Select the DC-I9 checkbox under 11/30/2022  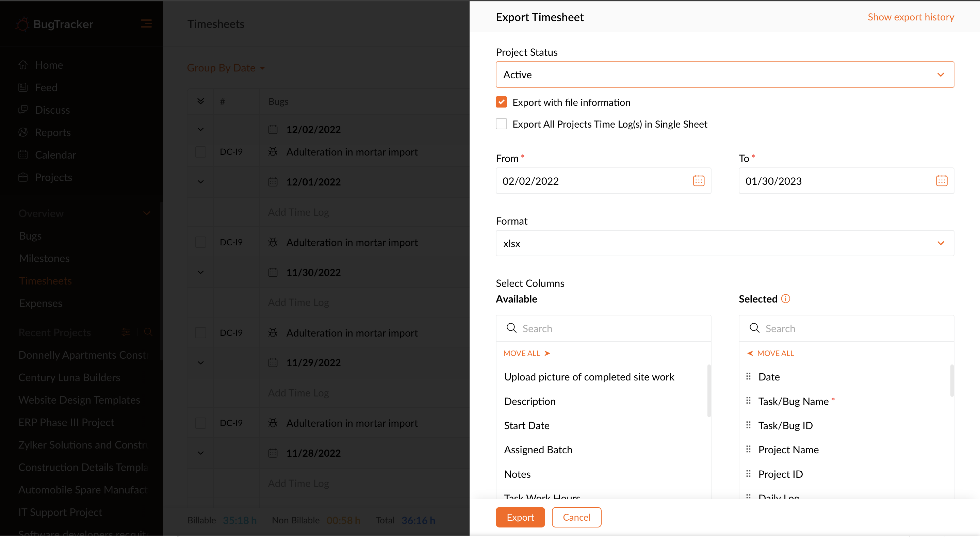click(x=200, y=332)
